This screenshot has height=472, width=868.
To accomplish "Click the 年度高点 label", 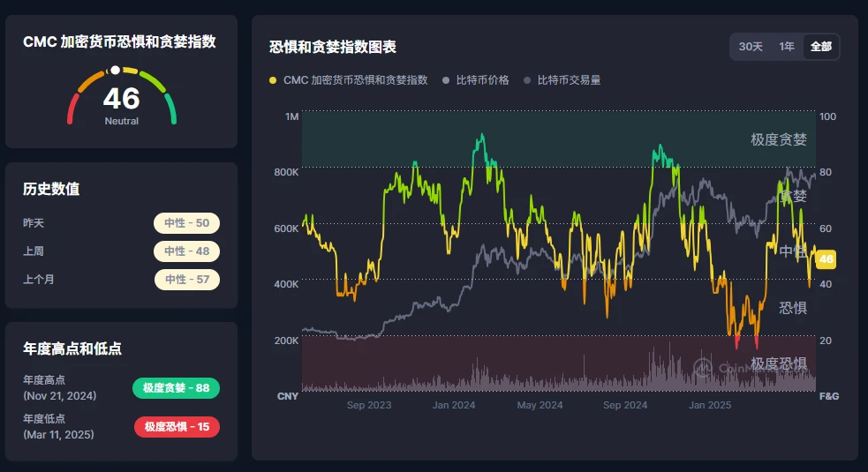I will [44, 379].
